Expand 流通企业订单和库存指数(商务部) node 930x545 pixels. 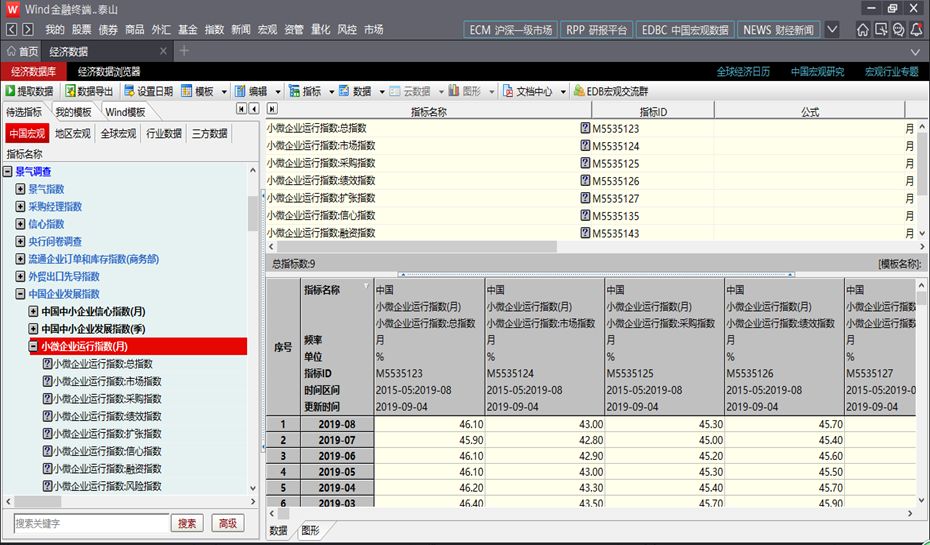[20, 259]
